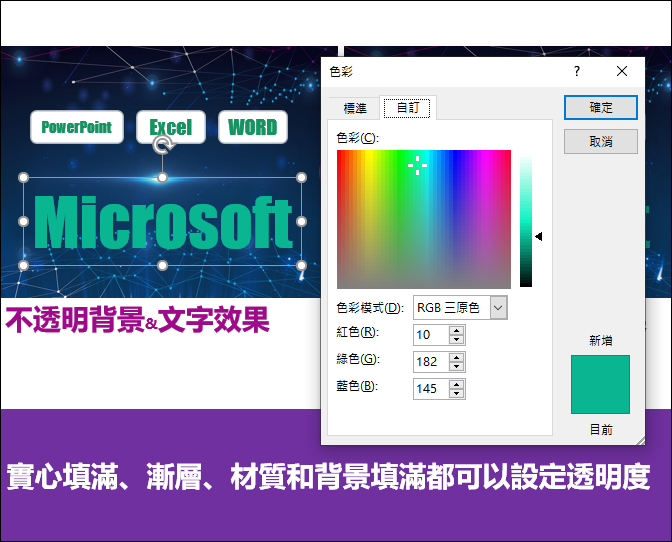
Task: Click the new color preview swatch
Action: 600,384
